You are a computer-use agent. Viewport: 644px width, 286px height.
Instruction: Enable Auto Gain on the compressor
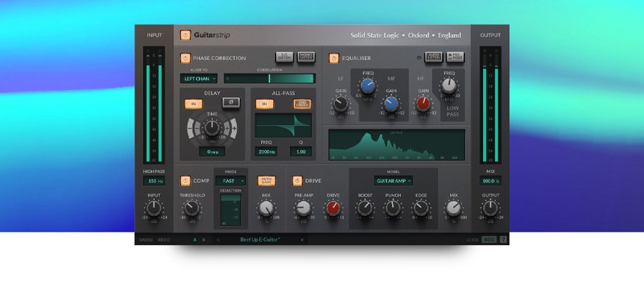265,181
